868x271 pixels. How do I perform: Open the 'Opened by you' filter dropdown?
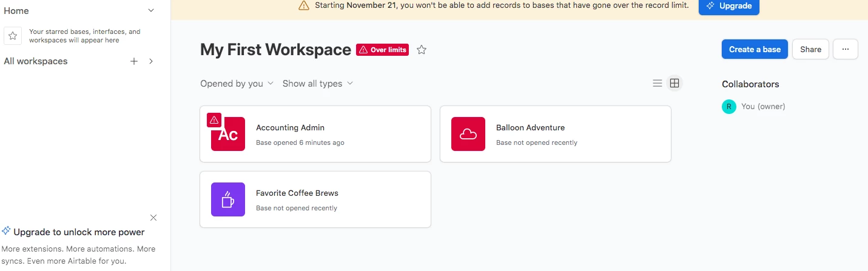click(x=237, y=84)
